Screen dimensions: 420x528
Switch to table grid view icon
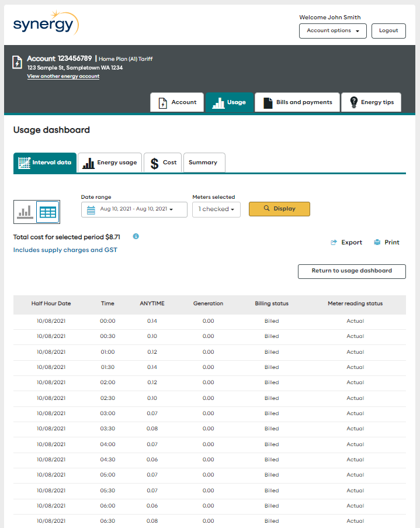pyautogui.click(x=48, y=212)
